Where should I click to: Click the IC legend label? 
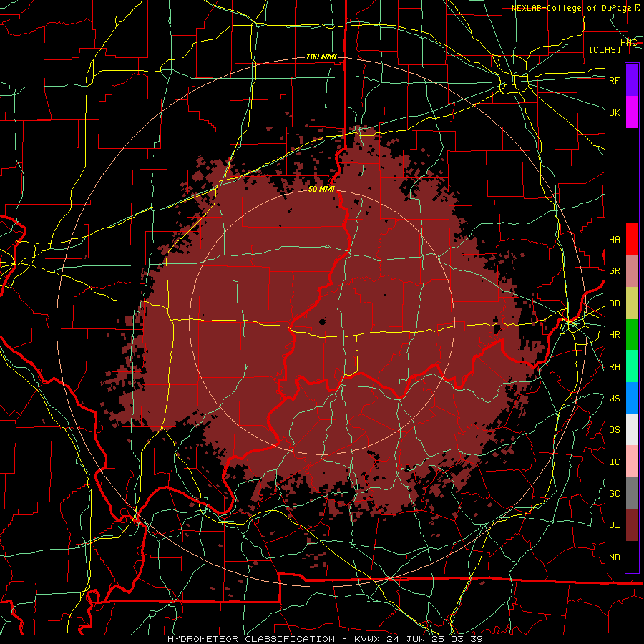pos(615,462)
